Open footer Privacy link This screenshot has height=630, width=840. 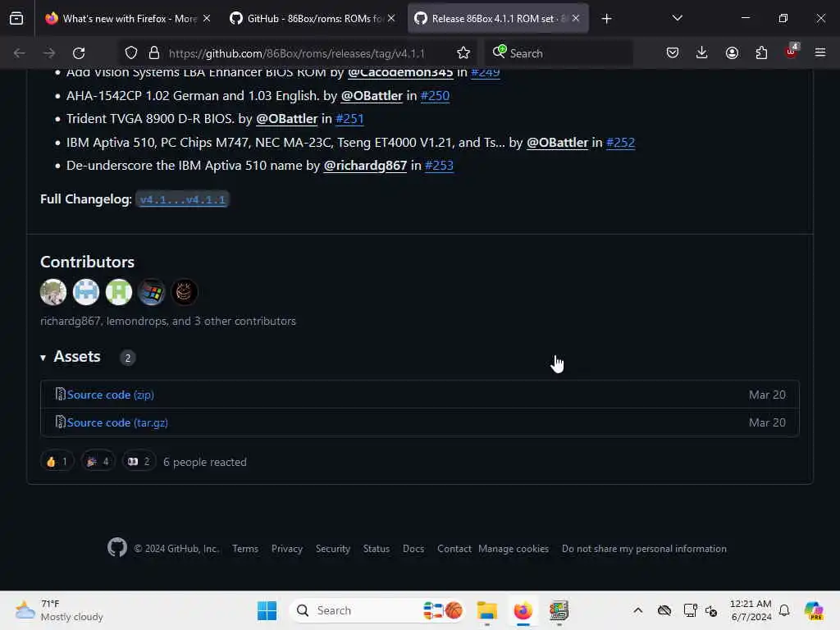pos(286,549)
